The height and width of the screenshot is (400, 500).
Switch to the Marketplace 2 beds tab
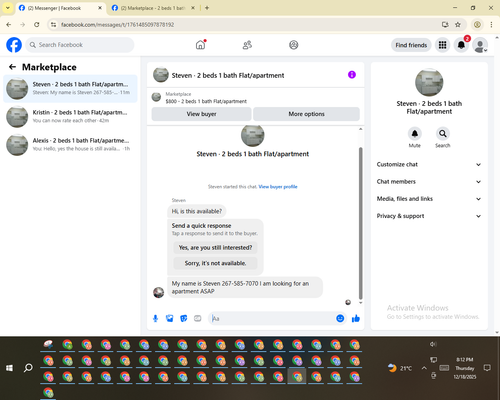tap(153, 8)
